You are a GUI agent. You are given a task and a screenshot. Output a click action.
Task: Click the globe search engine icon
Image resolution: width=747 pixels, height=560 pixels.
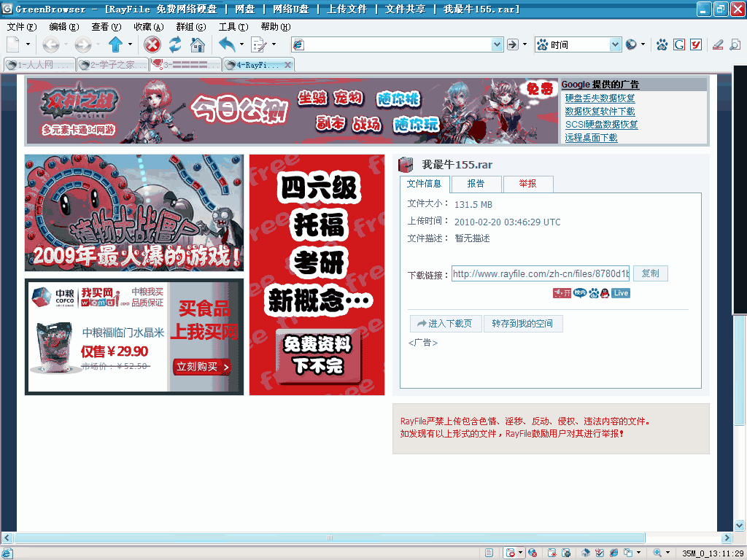pyautogui.click(x=631, y=44)
